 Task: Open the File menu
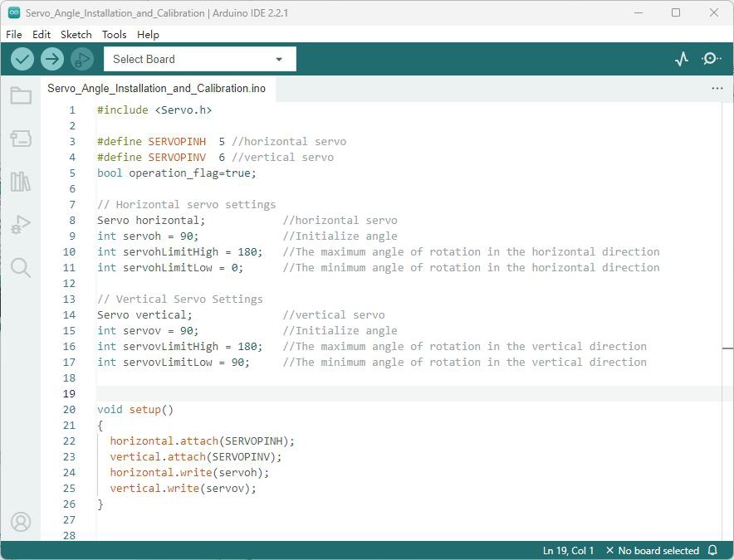click(13, 35)
